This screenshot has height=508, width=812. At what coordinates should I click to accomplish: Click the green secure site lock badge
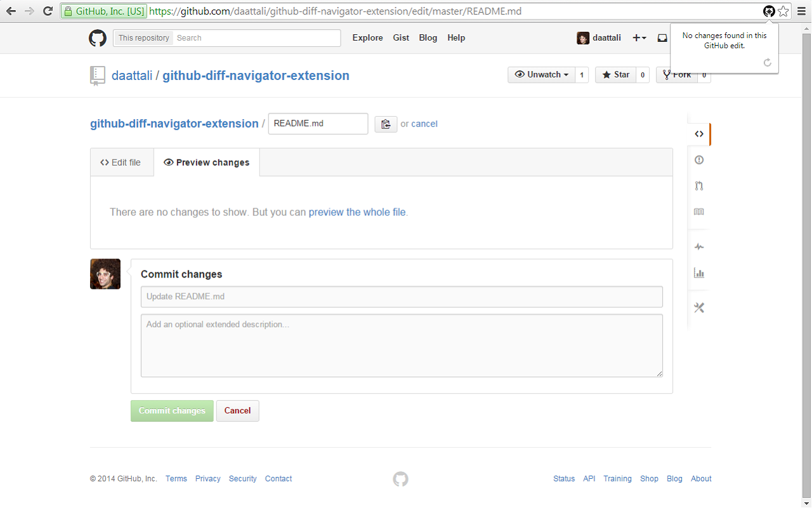tap(104, 11)
